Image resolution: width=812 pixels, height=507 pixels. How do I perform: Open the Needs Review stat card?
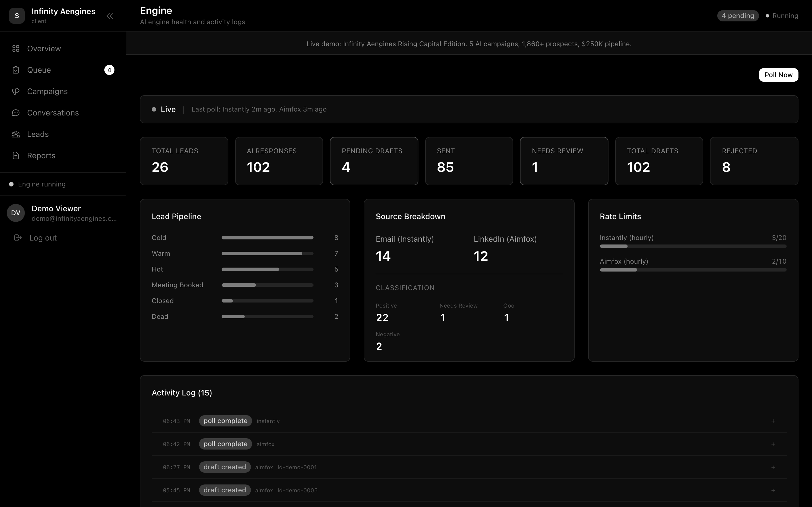click(564, 161)
